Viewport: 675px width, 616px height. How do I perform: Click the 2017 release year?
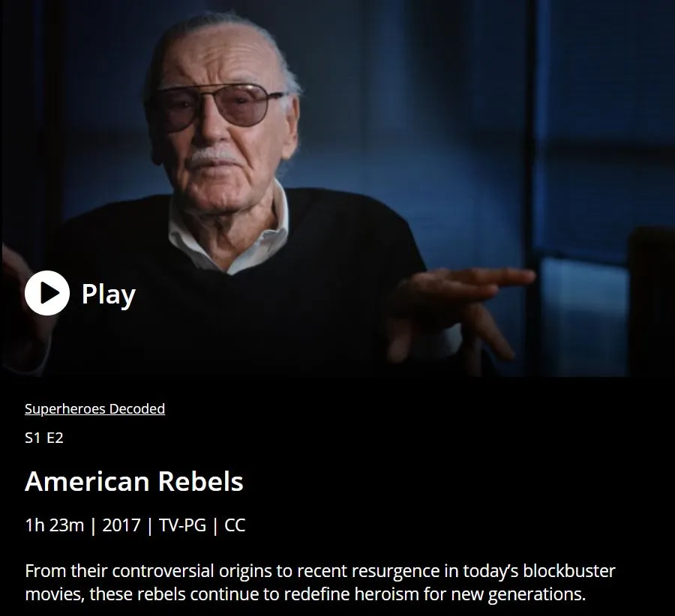coord(121,525)
